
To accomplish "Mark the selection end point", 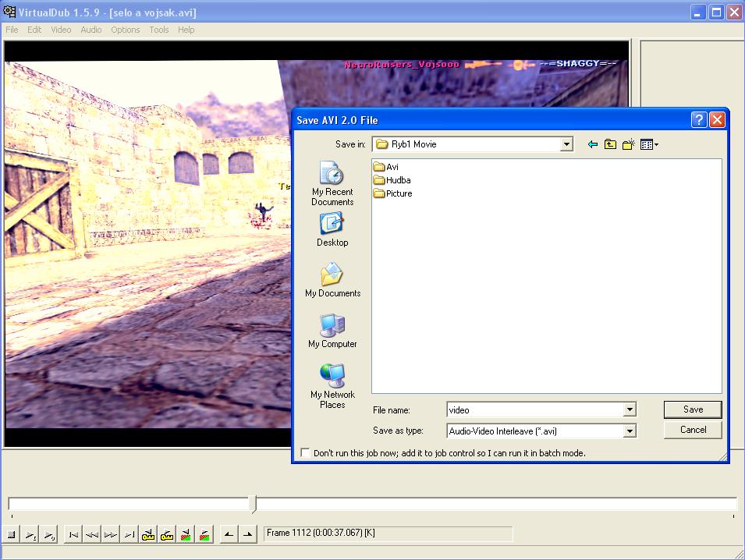I will click(x=247, y=534).
